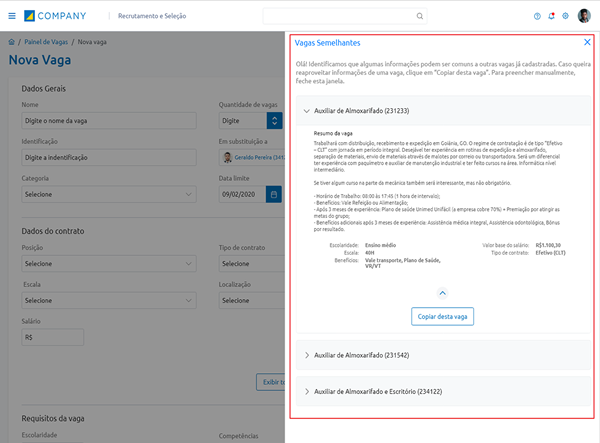This screenshot has height=443, width=600.
Task: Close the Vagas Semelhantes panel
Action: [587, 42]
